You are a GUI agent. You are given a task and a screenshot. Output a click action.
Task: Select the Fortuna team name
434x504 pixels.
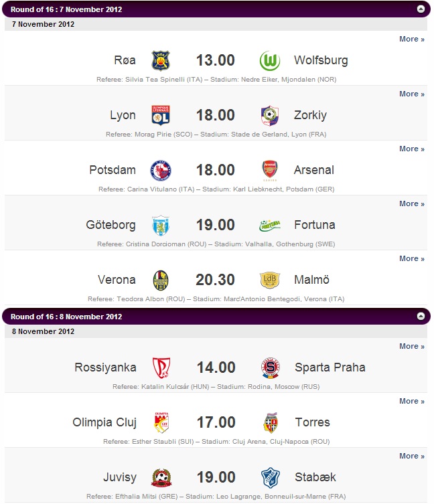(x=314, y=225)
